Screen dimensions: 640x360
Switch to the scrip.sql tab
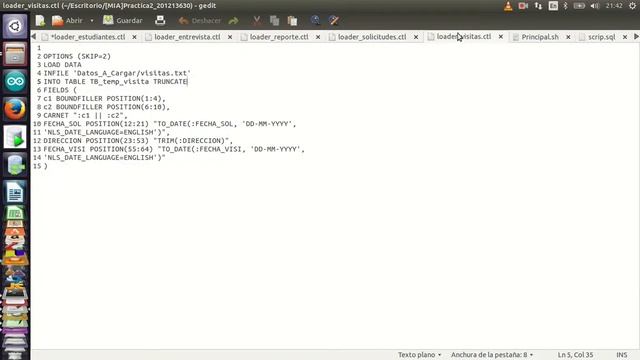(601, 37)
